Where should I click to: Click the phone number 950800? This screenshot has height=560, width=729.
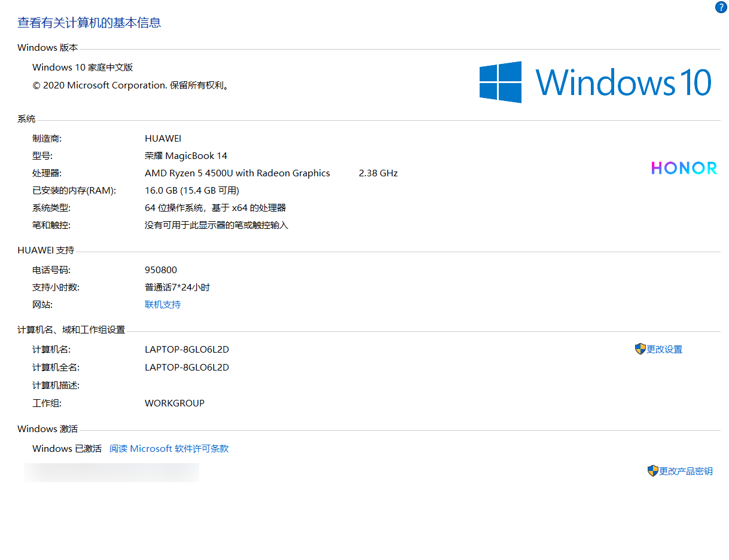pyautogui.click(x=161, y=270)
